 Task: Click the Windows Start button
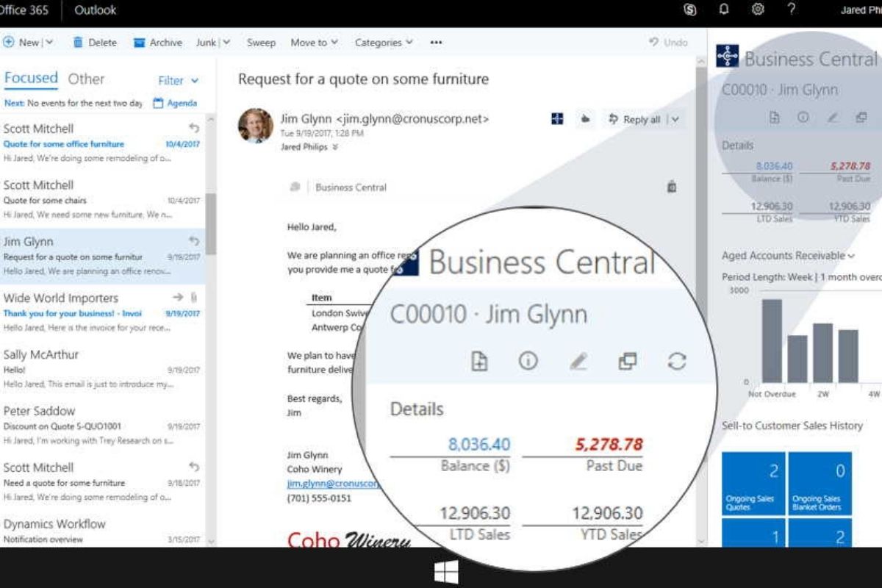coord(446,571)
